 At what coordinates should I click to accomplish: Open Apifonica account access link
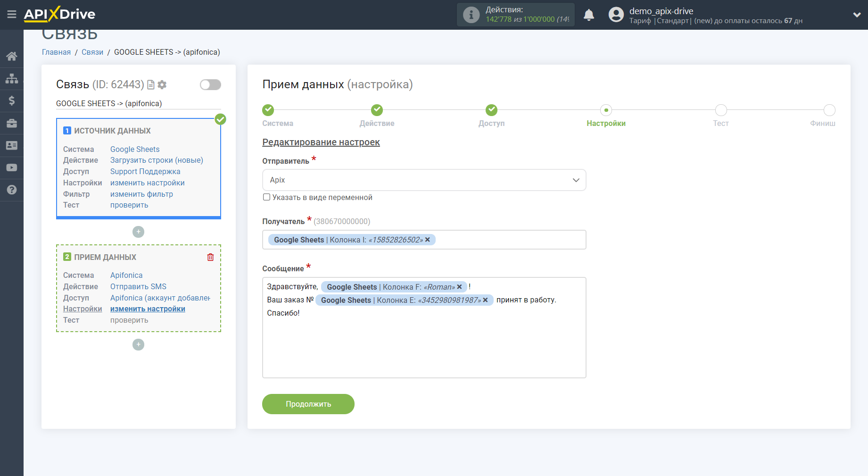(160, 298)
